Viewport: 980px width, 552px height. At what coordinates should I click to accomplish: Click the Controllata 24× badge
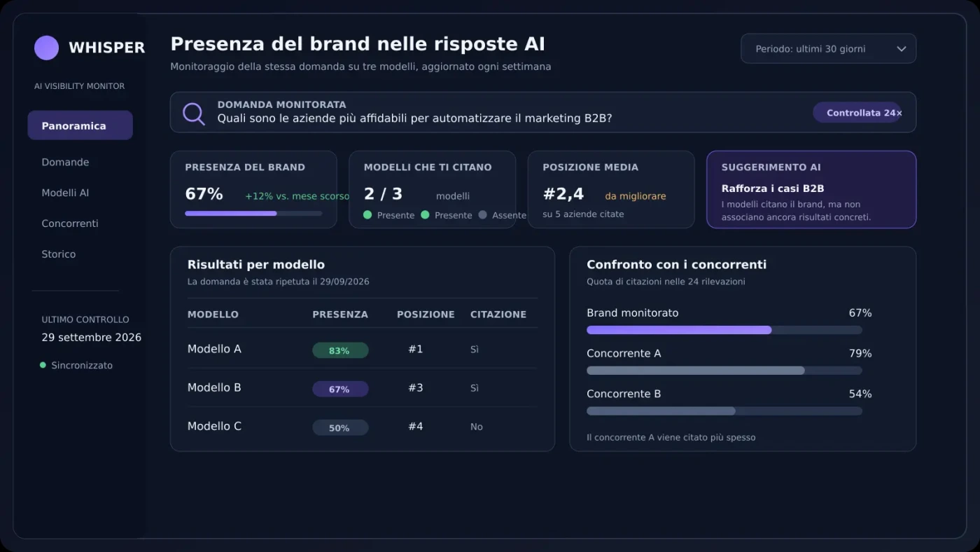pyautogui.click(x=857, y=113)
